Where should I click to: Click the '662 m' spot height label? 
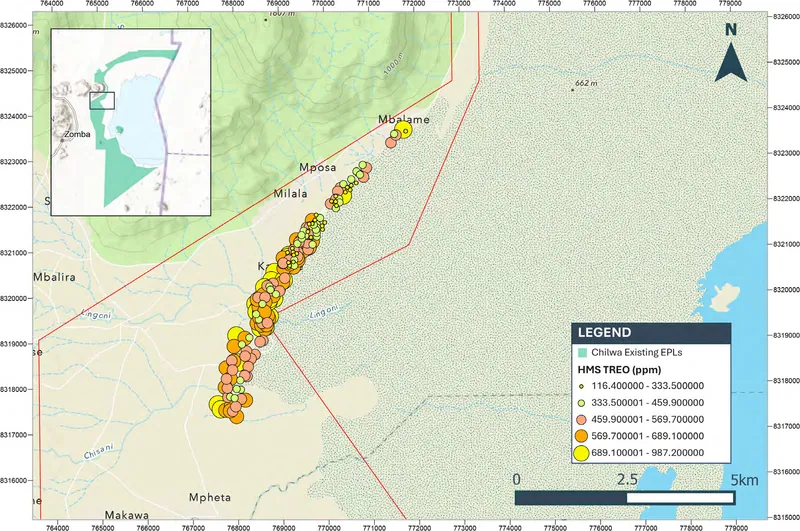(x=586, y=83)
